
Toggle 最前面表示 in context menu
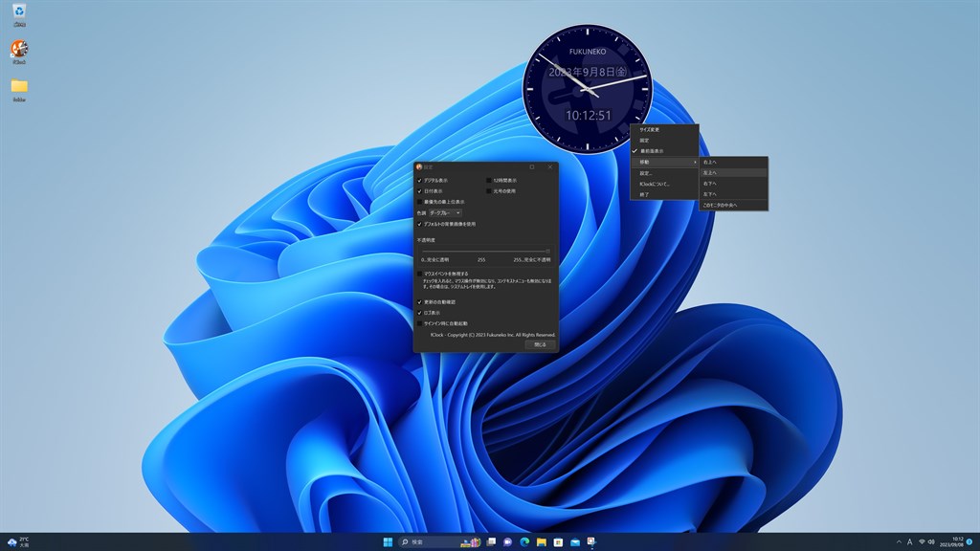tap(664, 151)
